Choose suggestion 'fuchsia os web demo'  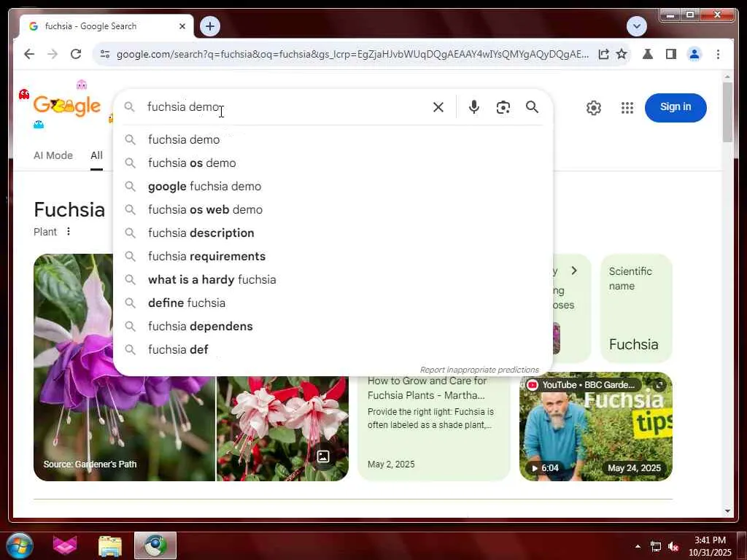333,209
